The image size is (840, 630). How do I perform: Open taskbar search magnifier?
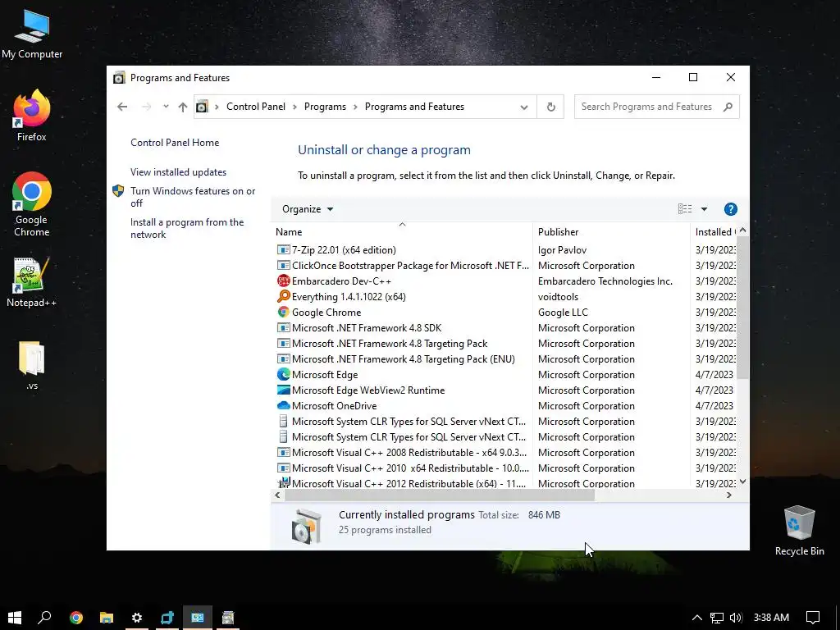(45, 617)
